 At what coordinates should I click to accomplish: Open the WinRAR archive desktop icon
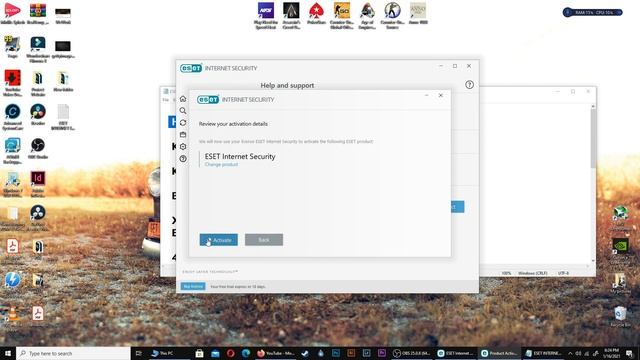click(38, 13)
